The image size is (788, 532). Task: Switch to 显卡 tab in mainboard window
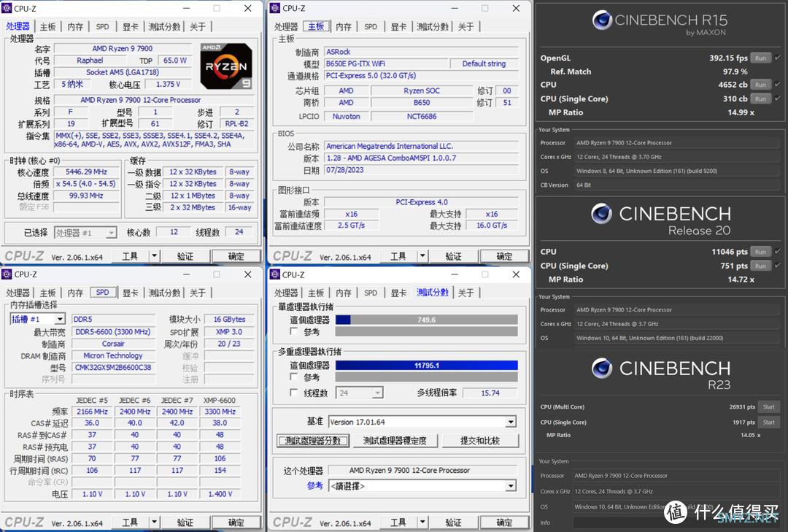(x=398, y=27)
